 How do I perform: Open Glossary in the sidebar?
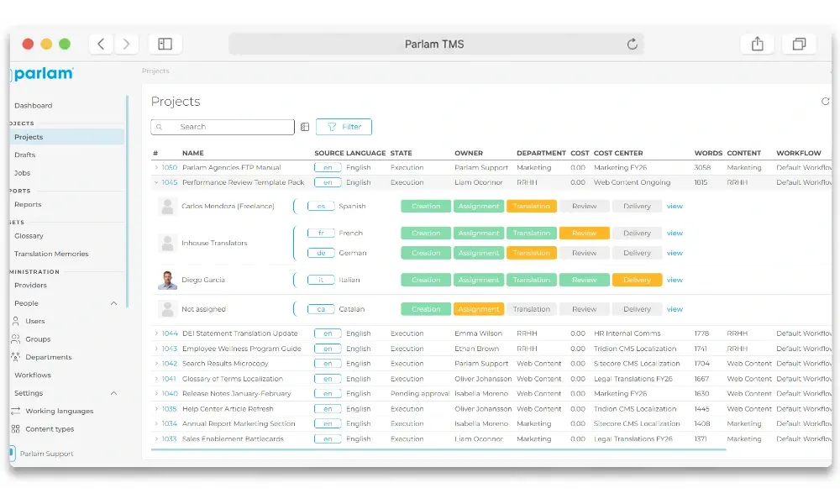(x=29, y=236)
